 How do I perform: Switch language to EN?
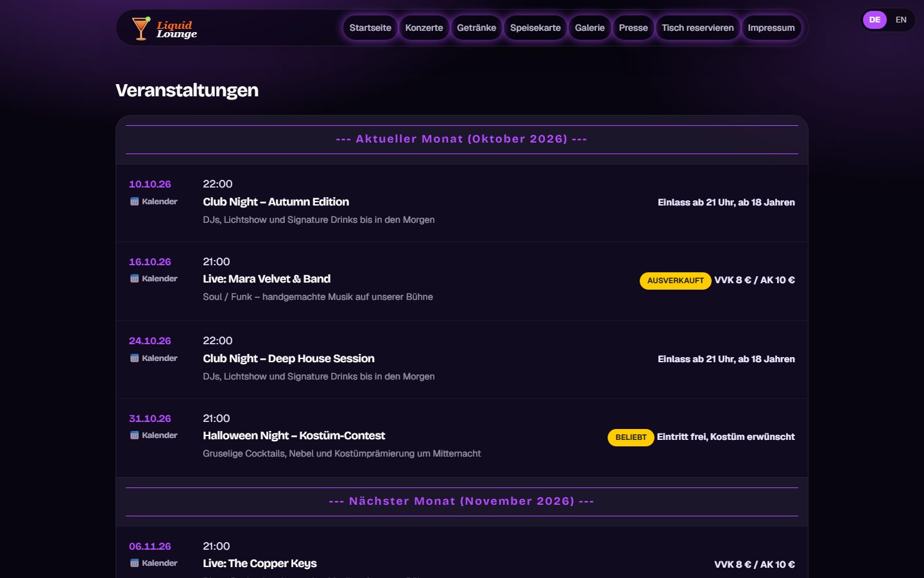901,20
